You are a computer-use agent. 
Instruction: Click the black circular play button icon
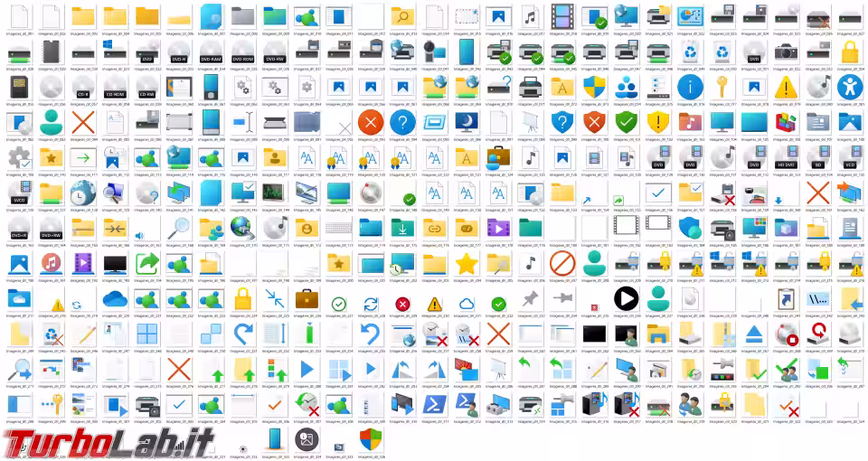(626, 299)
